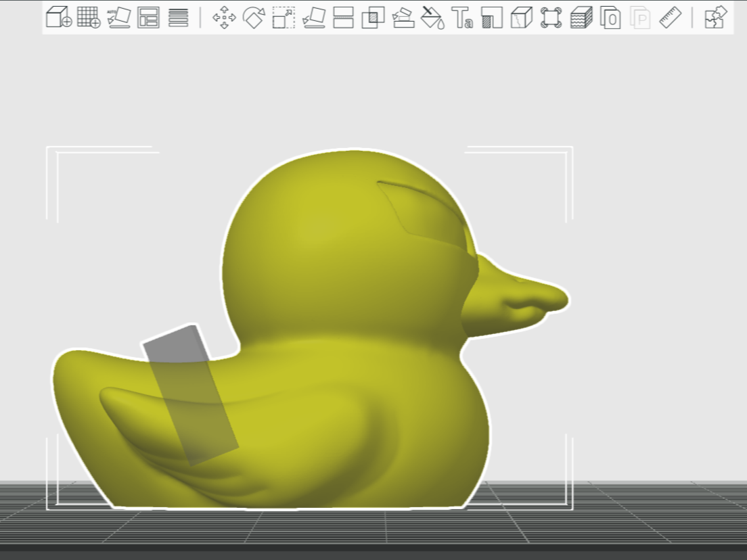
Task: Open the puzzle-piece Assembly view
Action: 716,18
